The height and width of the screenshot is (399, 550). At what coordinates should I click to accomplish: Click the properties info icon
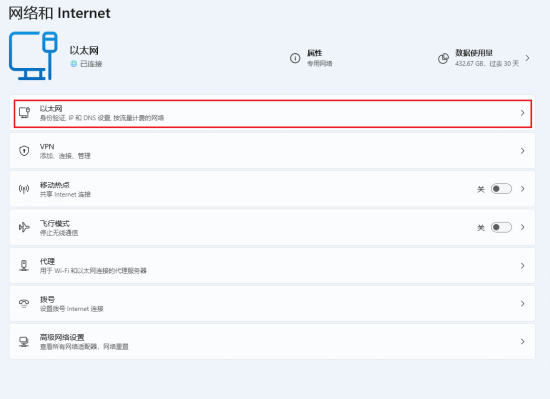295,58
